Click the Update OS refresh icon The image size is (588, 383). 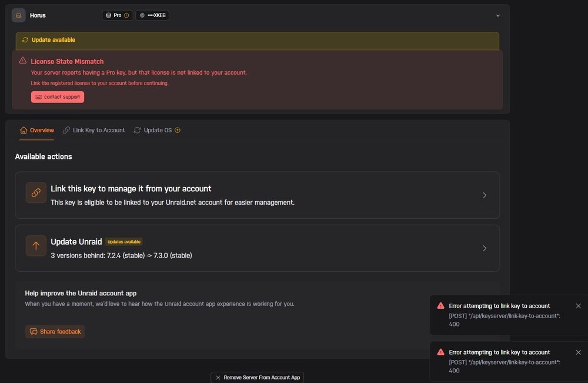tap(137, 130)
